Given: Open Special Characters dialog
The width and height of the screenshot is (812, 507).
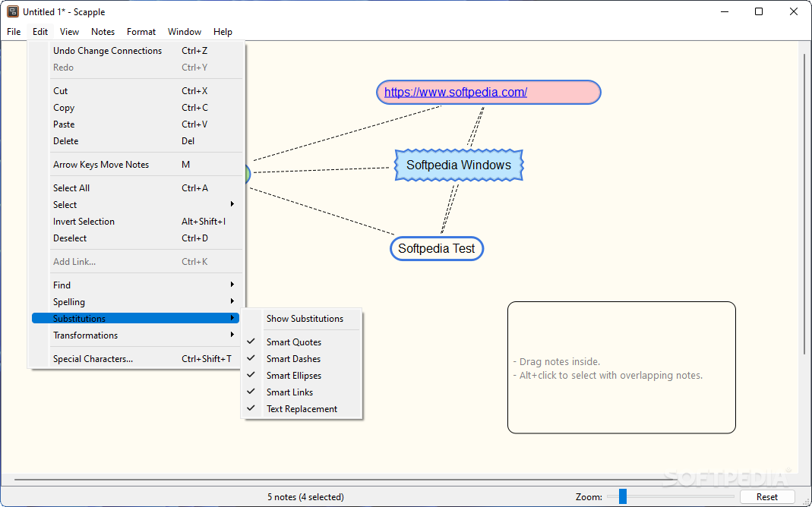Looking at the screenshot, I should click(x=136, y=358).
